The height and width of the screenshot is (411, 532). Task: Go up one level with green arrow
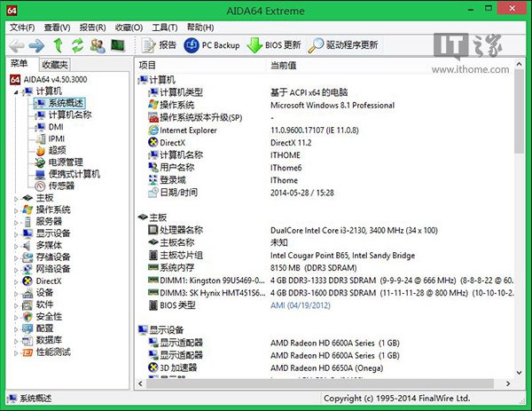click(x=59, y=45)
